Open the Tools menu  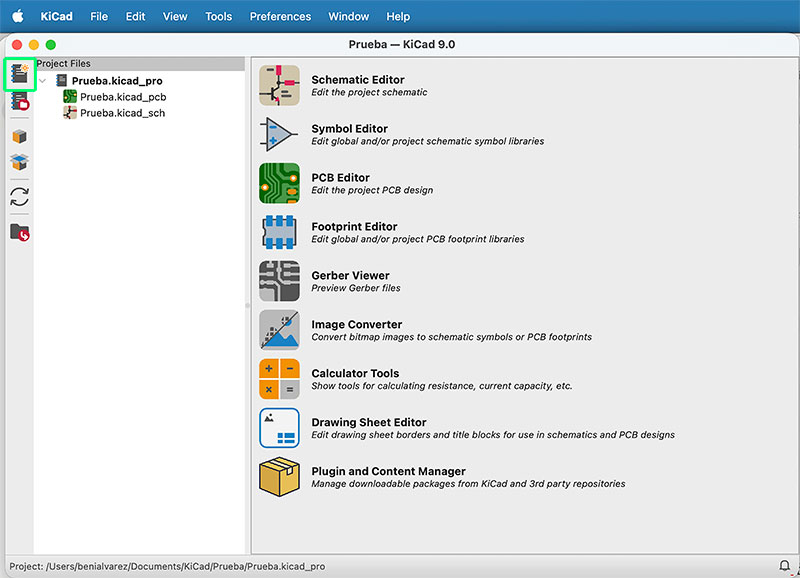[218, 16]
